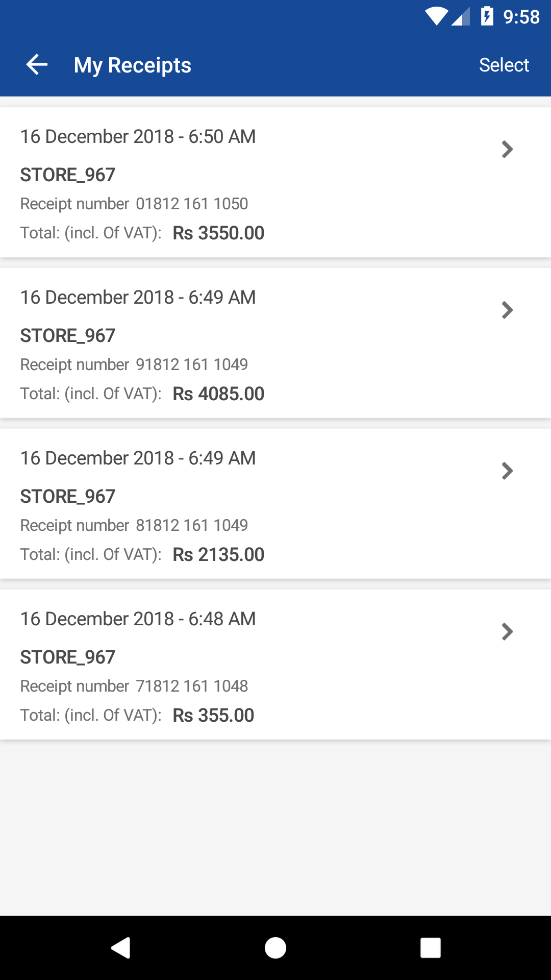Tap the back arrow in header
Screen dimensions: 551x980
(x=37, y=65)
